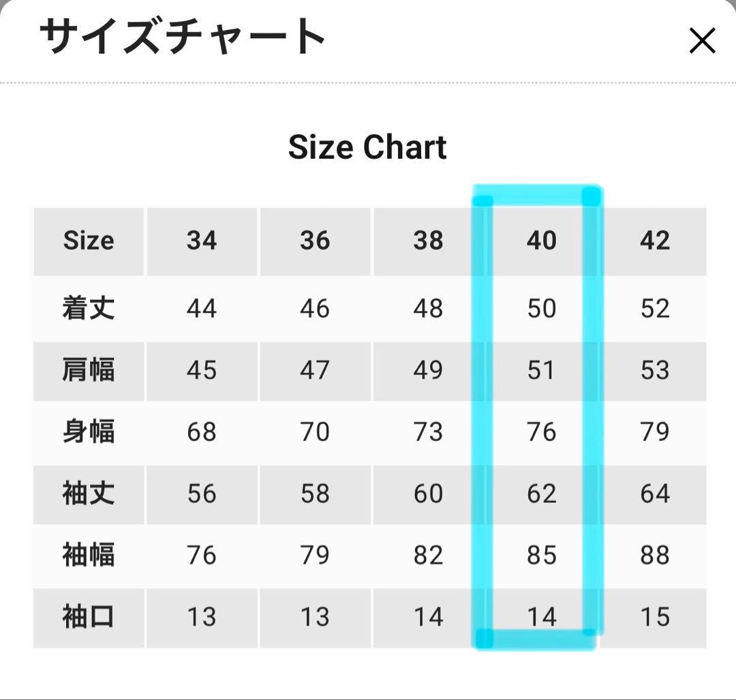The image size is (736, 700).
Task: Click the 袖口 value 13 for size 36
Action: (x=315, y=618)
